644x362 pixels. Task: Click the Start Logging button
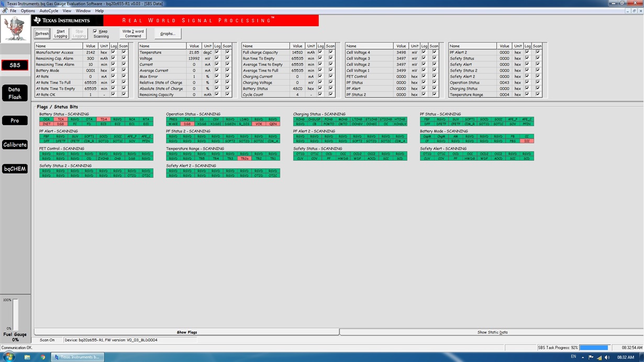pyautogui.click(x=61, y=34)
